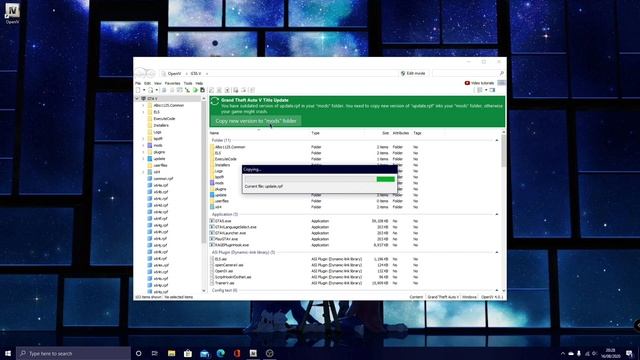Viewport: 640px width, 360px height.
Task: Select ELS.asi file icon
Action: (212, 259)
